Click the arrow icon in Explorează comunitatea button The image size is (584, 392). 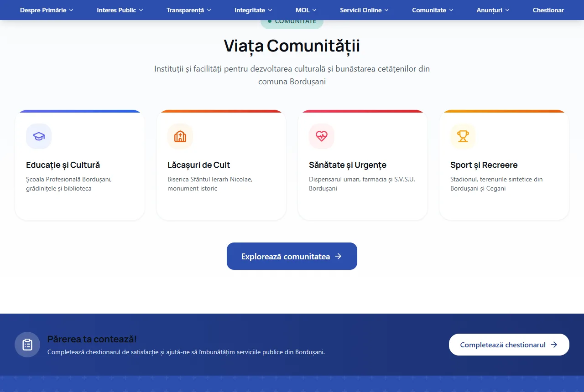point(338,256)
